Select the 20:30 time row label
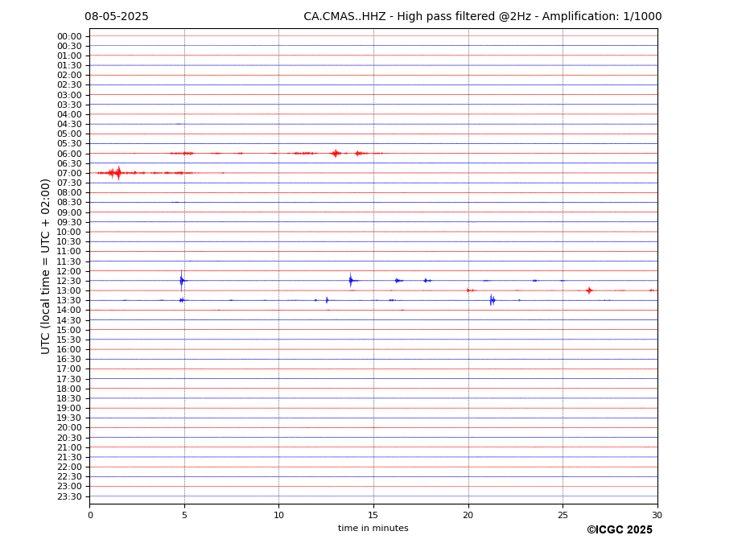Screen dimensions: 746x560 pyautogui.click(x=69, y=439)
